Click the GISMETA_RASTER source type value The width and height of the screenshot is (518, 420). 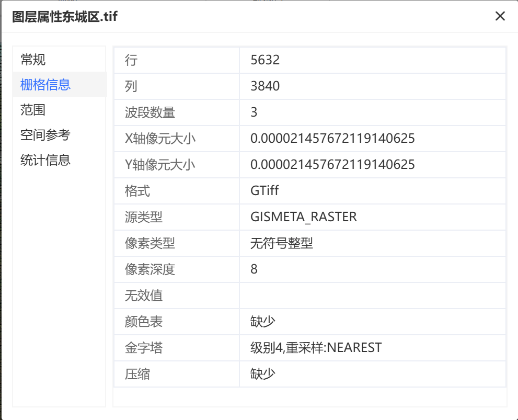point(304,217)
